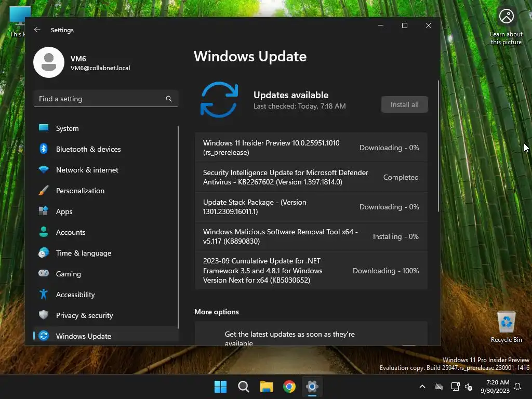The image size is (532, 399).
Task: Click the Windows Update sync icon in sidebar
Action: coord(44,336)
